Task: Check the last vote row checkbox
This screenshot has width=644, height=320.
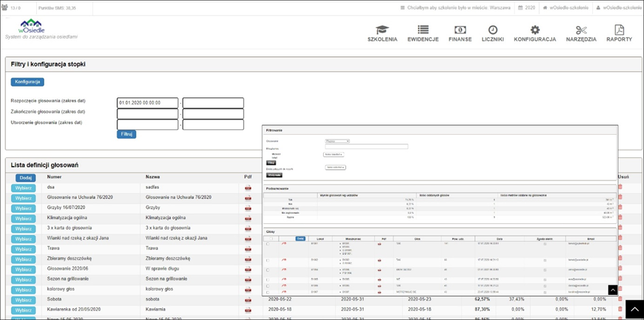Action: click(x=268, y=291)
